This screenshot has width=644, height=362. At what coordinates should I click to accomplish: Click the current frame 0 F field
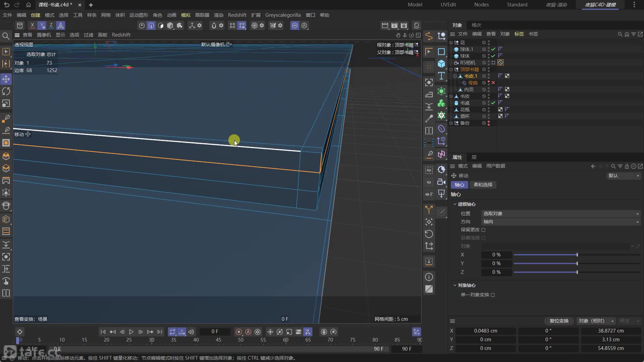pyautogui.click(x=215, y=332)
